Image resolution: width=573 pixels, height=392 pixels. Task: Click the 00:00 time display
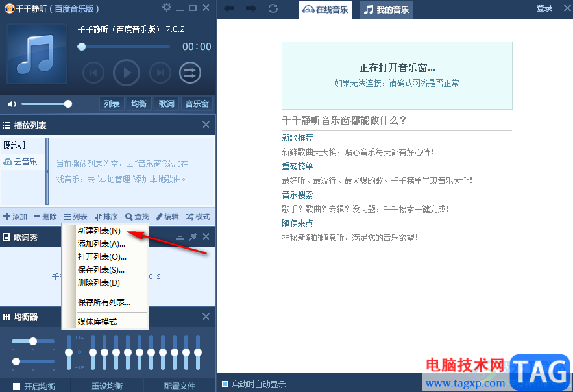pyautogui.click(x=197, y=46)
